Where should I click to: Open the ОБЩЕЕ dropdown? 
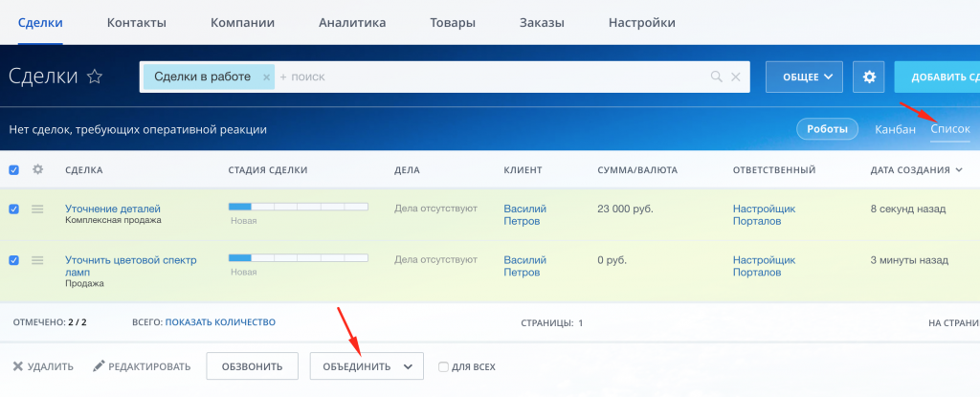click(x=804, y=77)
